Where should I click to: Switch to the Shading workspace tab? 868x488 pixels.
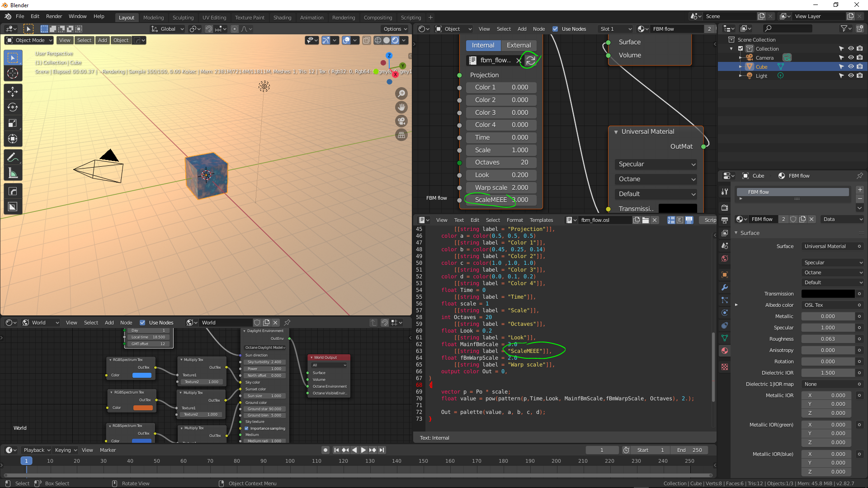tap(282, 18)
